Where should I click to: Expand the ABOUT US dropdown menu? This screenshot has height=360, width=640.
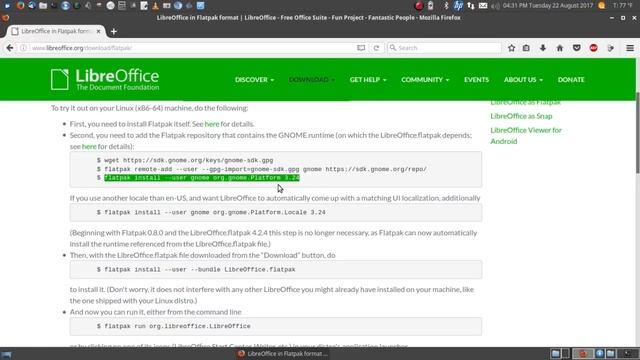coord(523,80)
